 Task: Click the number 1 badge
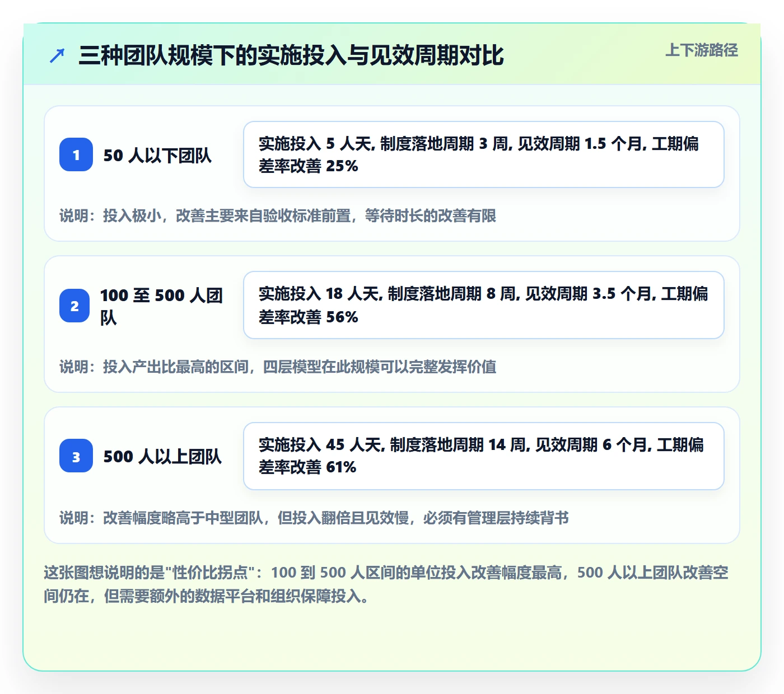click(76, 154)
